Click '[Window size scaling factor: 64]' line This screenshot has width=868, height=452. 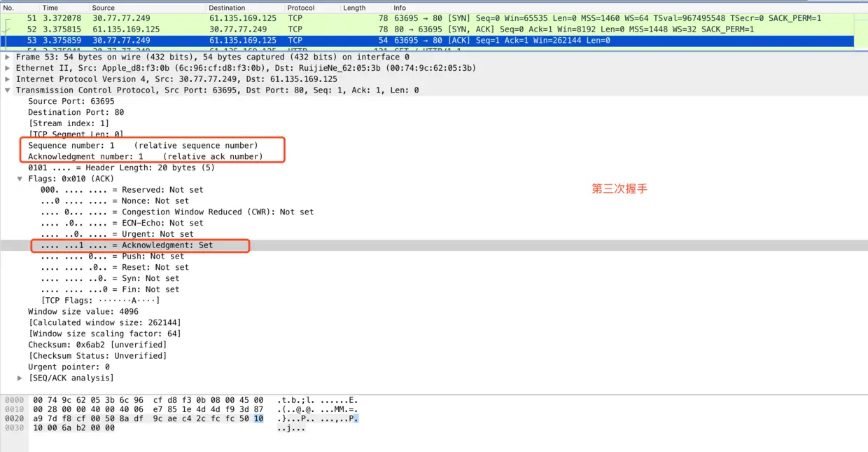[x=104, y=334]
